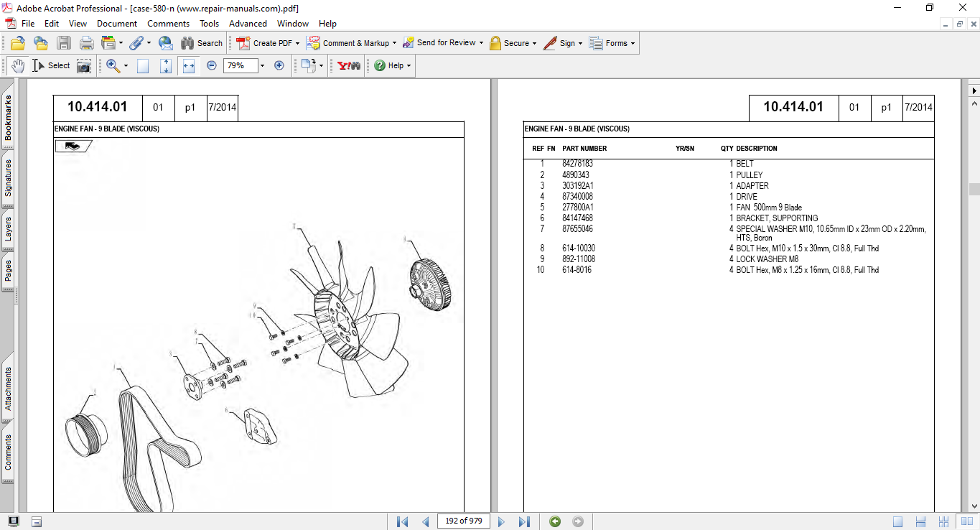Viewport: 980px width, 530px height.
Task: Click the Zoom In plus button
Action: pos(279,65)
